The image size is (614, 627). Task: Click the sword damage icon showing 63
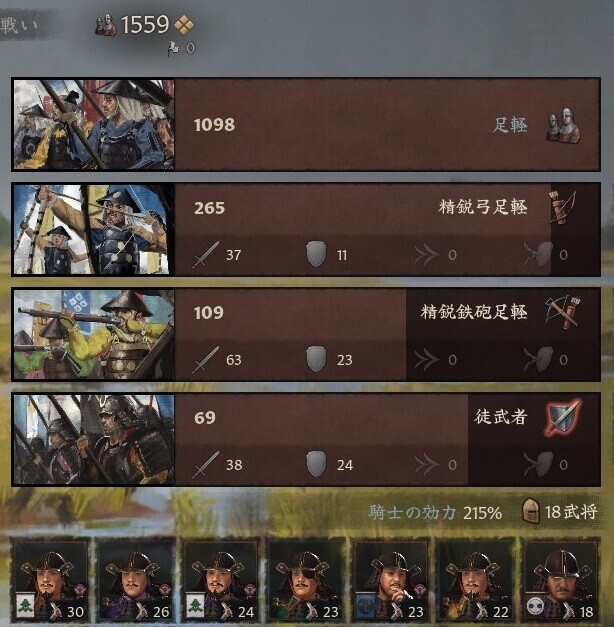206,359
